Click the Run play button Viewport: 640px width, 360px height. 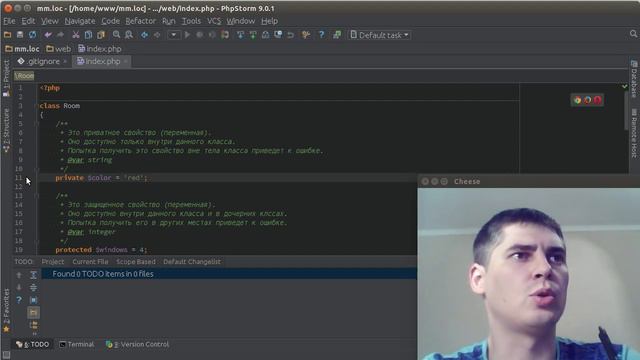187,35
